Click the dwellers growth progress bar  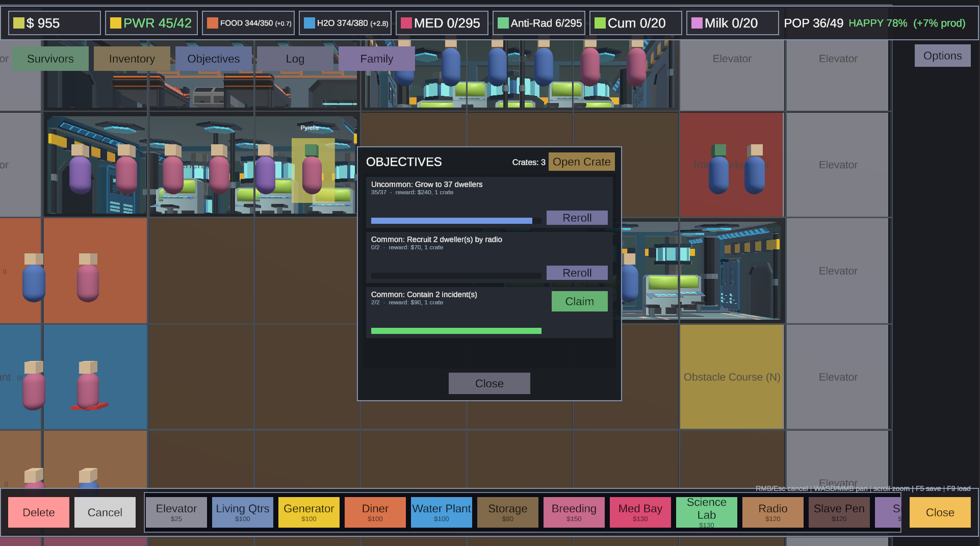pos(456,221)
